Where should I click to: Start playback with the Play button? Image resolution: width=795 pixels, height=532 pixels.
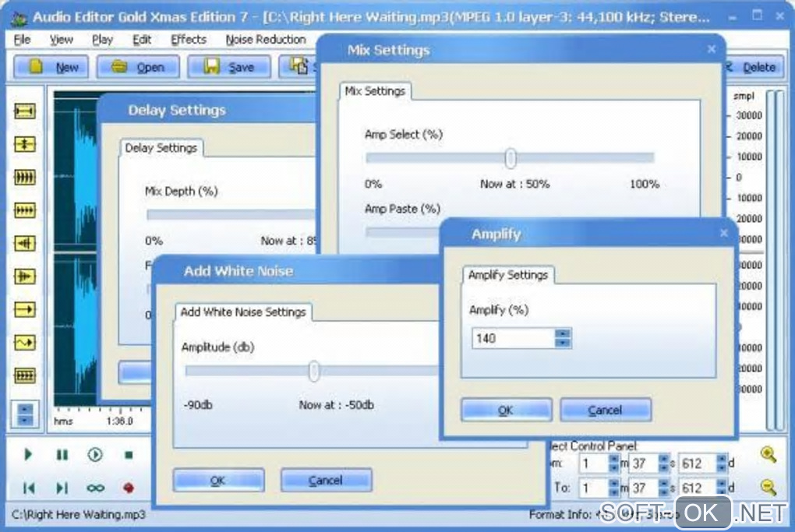[28, 454]
